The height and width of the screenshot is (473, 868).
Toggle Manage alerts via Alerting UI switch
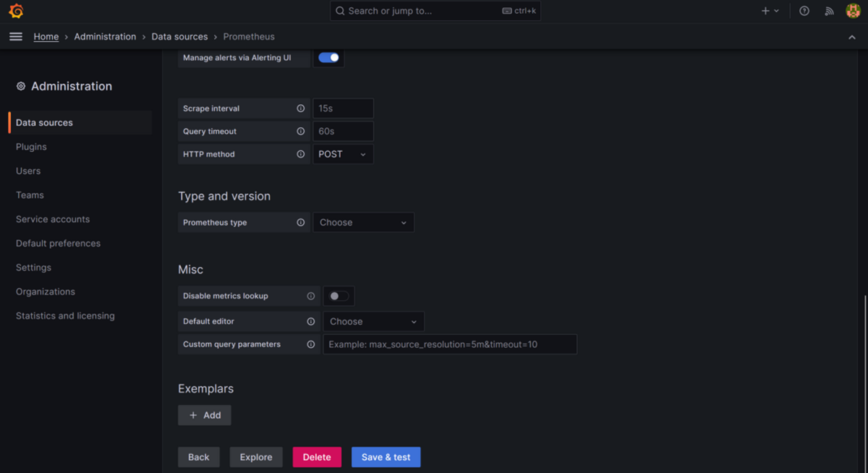pos(329,58)
